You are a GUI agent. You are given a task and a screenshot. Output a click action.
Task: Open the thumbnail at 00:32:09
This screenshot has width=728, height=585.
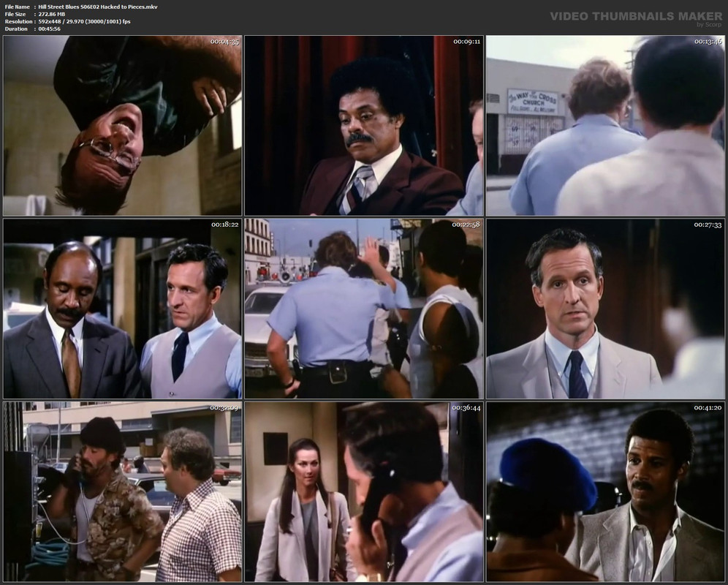click(123, 491)
